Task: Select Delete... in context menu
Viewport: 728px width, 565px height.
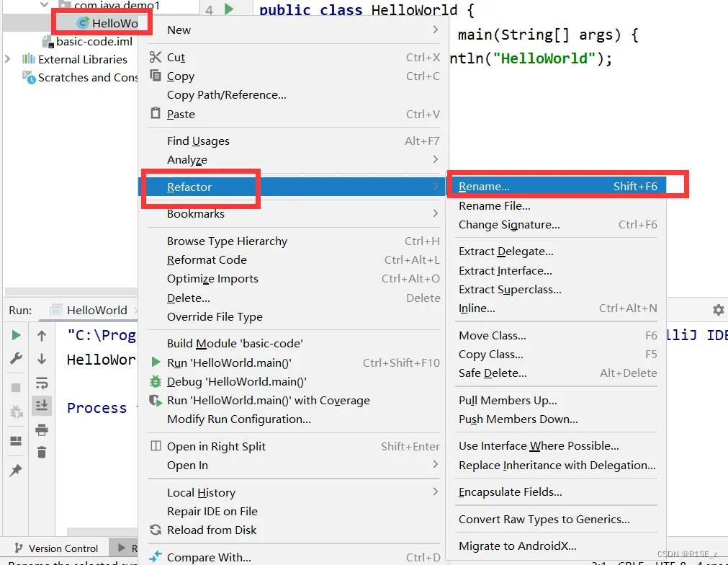Action: 293,298
